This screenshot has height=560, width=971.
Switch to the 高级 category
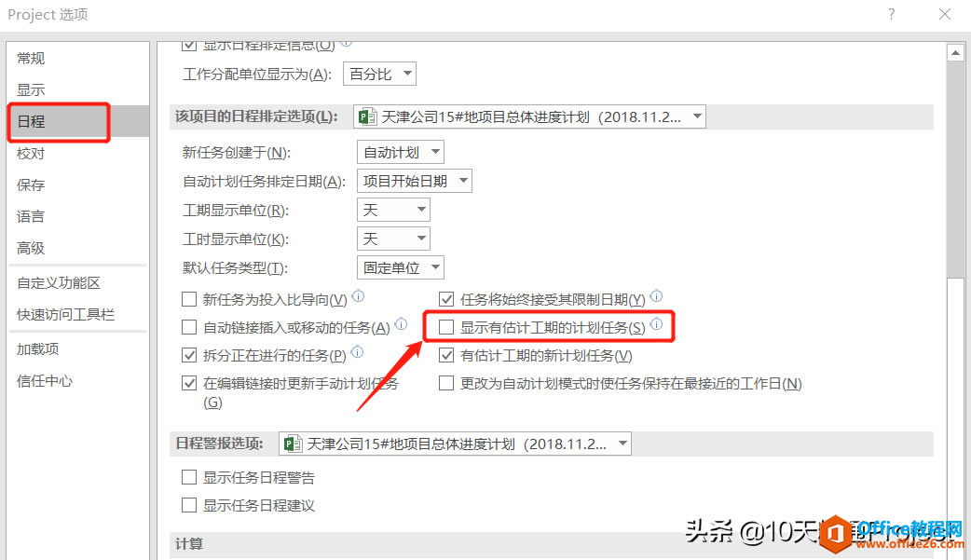[31, 248]
